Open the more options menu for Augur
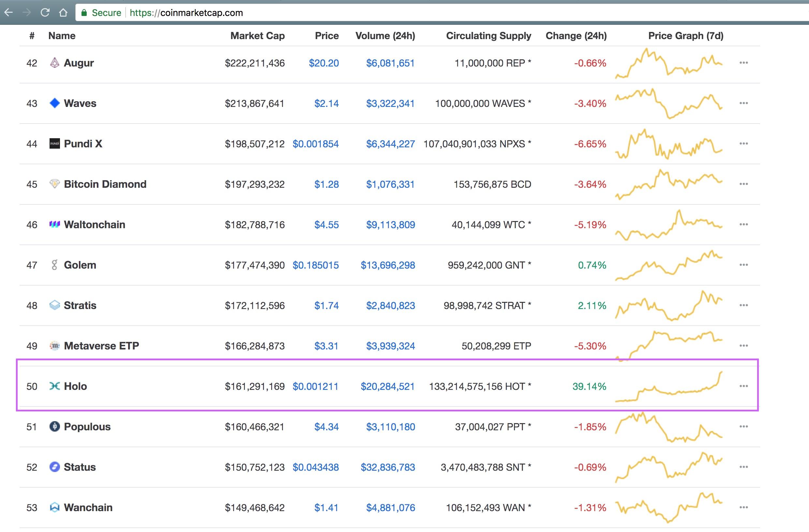Viewport: 809px width, 532px height. pyautogui.click(x=744, y=62)
